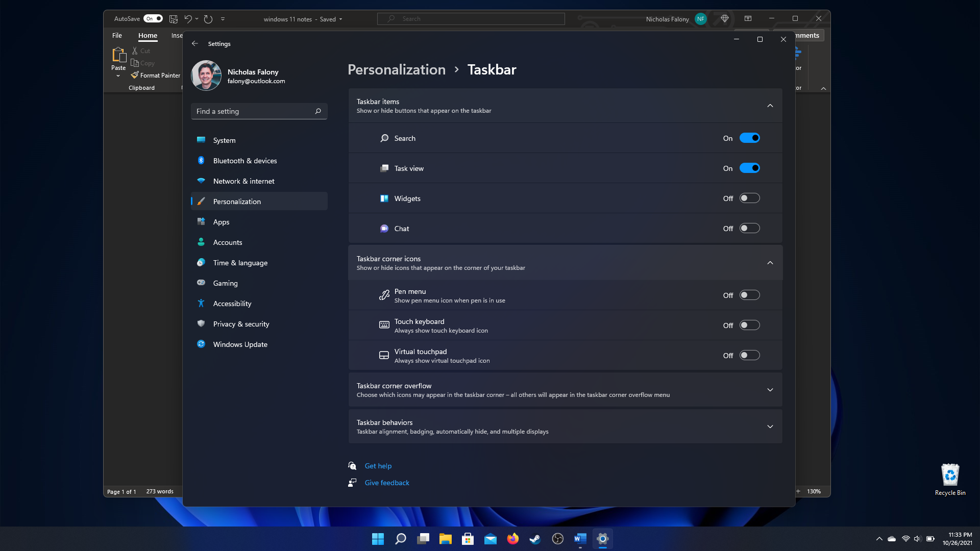
Task: Turn on Pen menu toggle
Action: coord(749,295)
